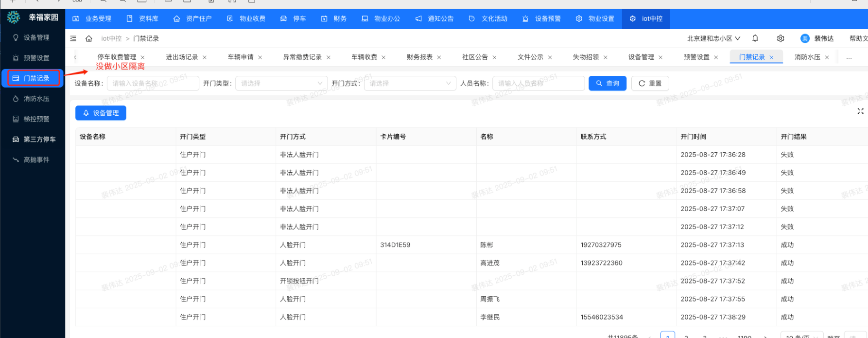Screen dimensions: 868x338
Task: Click the home icon in breadcrumb
Action: [89, 38]
